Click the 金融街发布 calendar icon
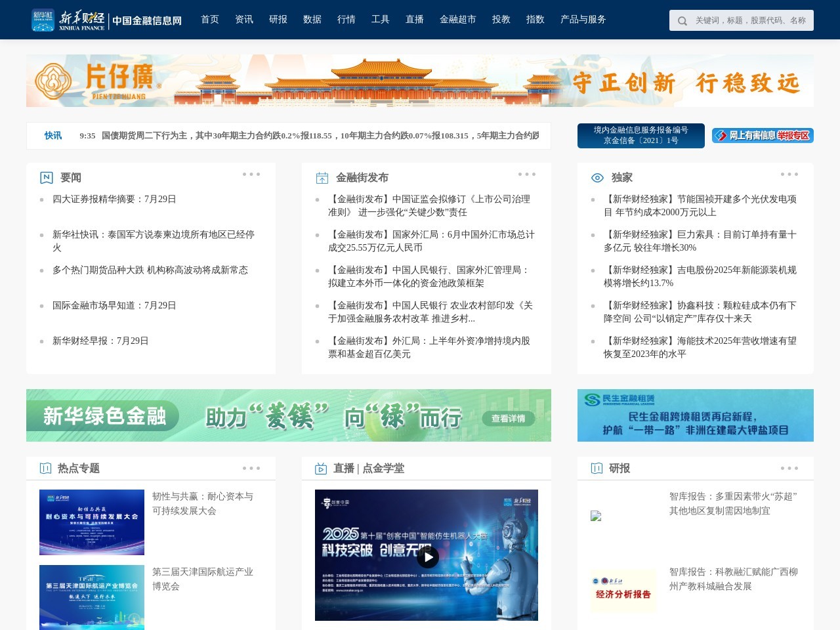The image size is (840, 630). [321, 177]
